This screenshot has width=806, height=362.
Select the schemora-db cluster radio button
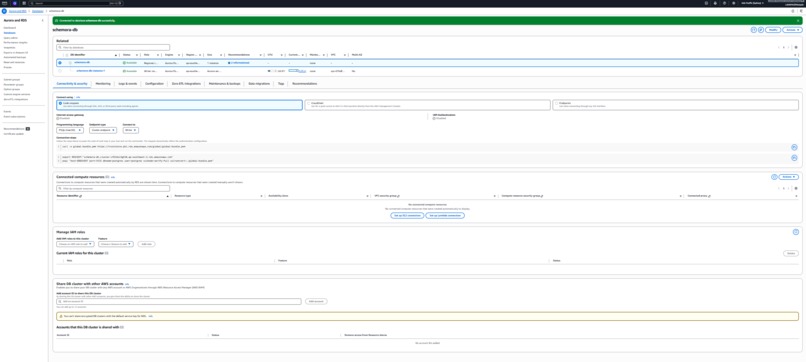click(60, 63)
